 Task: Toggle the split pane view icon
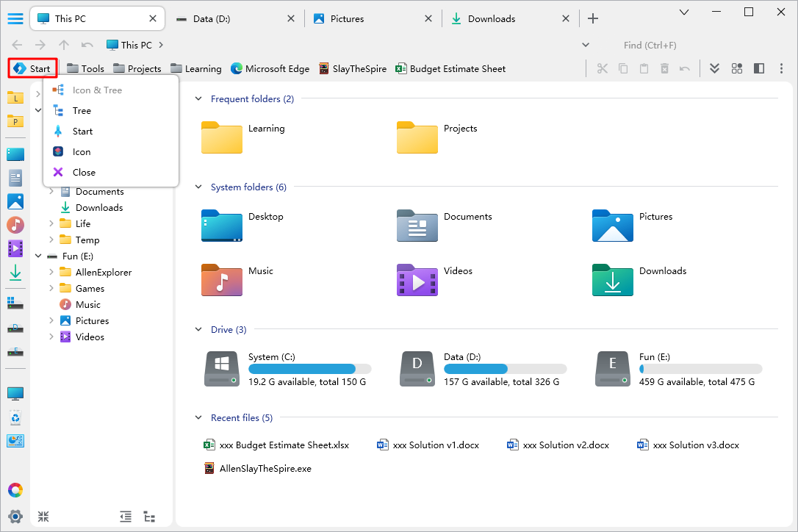click(x=759, y=68)
